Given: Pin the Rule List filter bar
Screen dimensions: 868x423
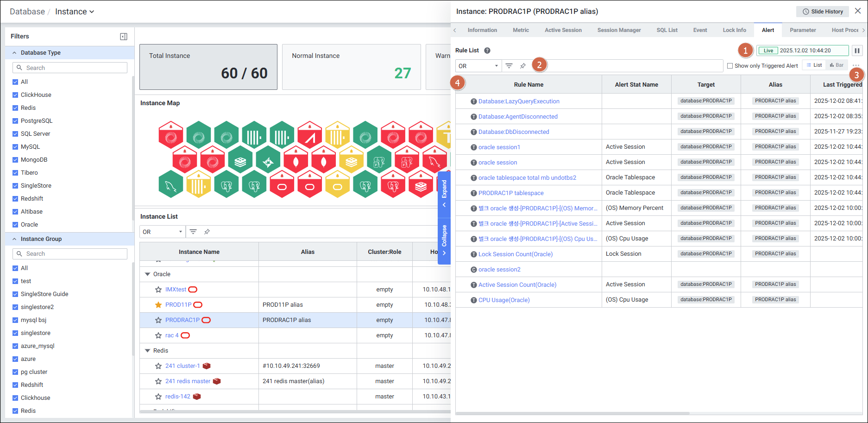Looking at the screenshot, I should pyautogui.click(x=523, y=66).
